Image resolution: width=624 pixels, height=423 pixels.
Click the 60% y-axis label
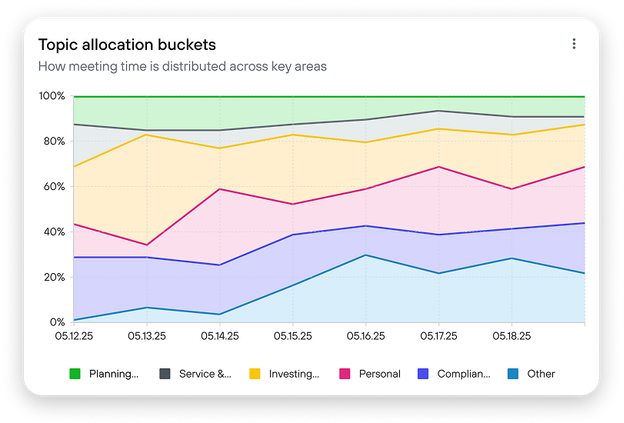click(55, 186)
